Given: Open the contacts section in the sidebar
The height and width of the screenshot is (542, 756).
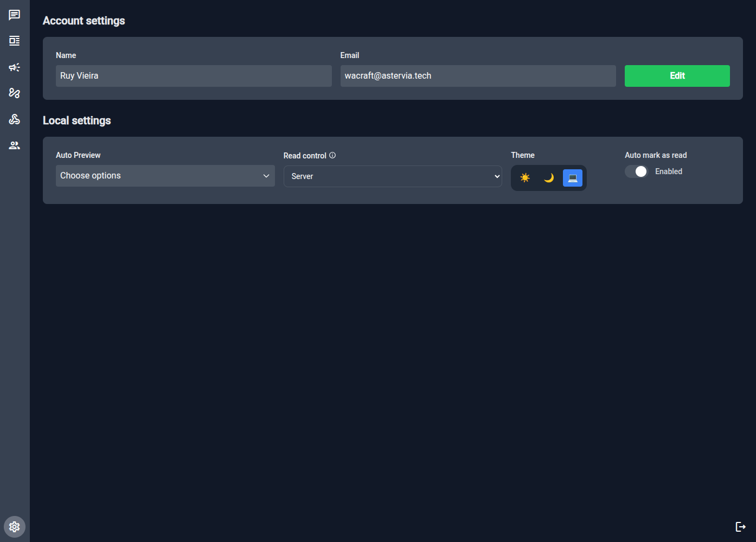Looking at the screenshot, I should tap(14, 145).
